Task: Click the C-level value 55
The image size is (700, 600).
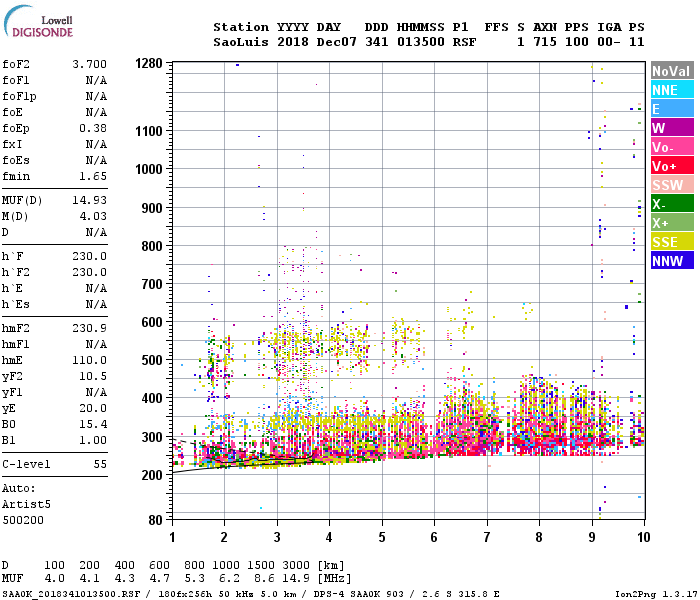Action: tap(100, 464)
